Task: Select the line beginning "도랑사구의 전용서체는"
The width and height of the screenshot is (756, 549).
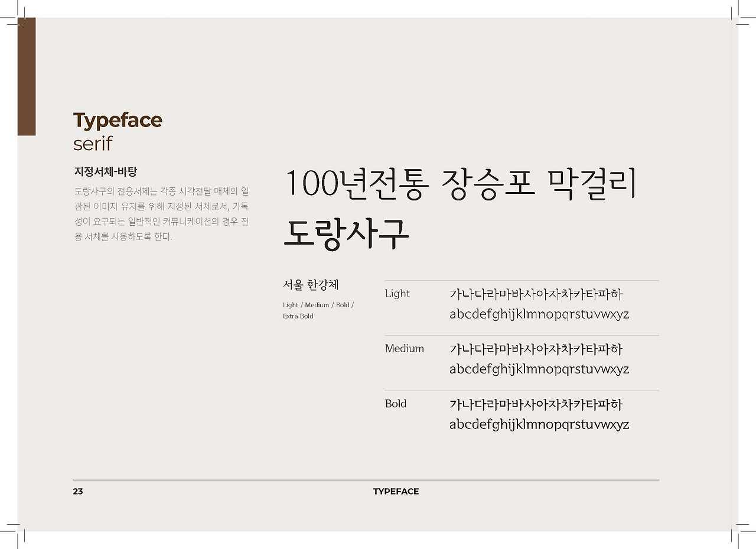Action: pyautogui.click(x=161, y=191)
